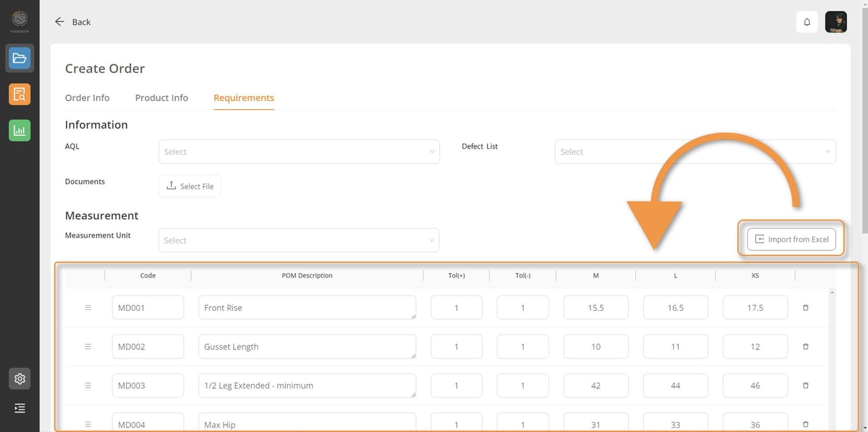This screenshot has height=432, width=868.
Task: Delete the MD001 Front Rise row
Action: (x=806, y=307)
